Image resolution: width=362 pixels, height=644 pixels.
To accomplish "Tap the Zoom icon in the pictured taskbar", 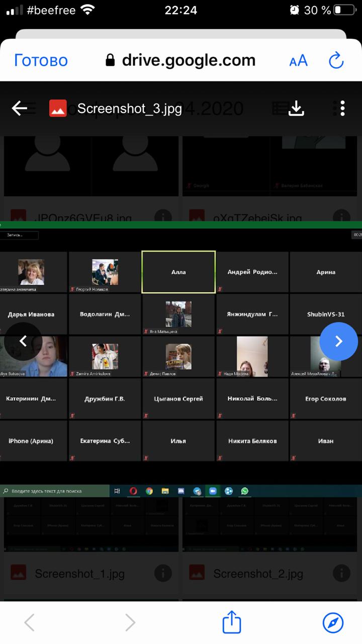I will click(213, 491).
